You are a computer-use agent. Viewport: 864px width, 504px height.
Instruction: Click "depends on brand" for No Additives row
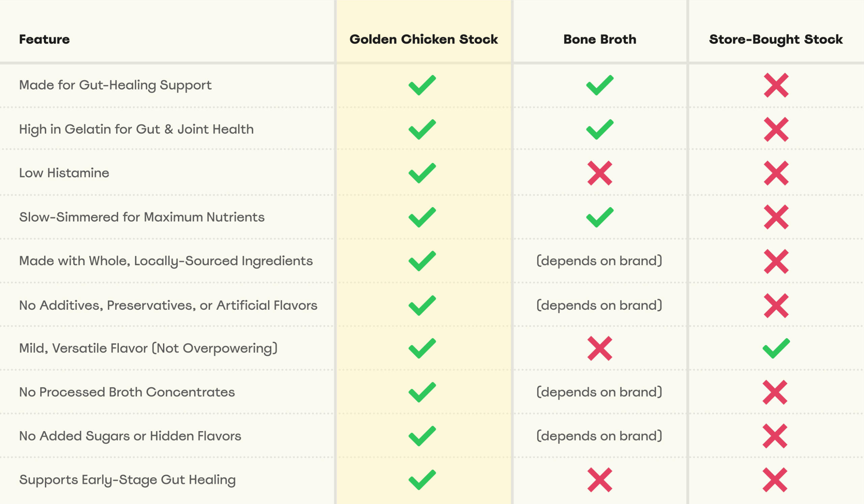599,305
